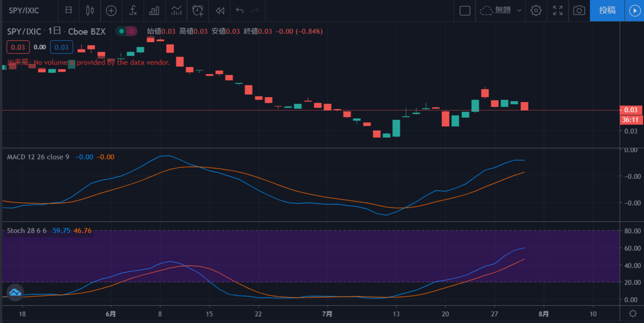Expand the 無題 layout dropdown arrow
644x323 pixels.
pyautogui.click(x=519, y=10)
